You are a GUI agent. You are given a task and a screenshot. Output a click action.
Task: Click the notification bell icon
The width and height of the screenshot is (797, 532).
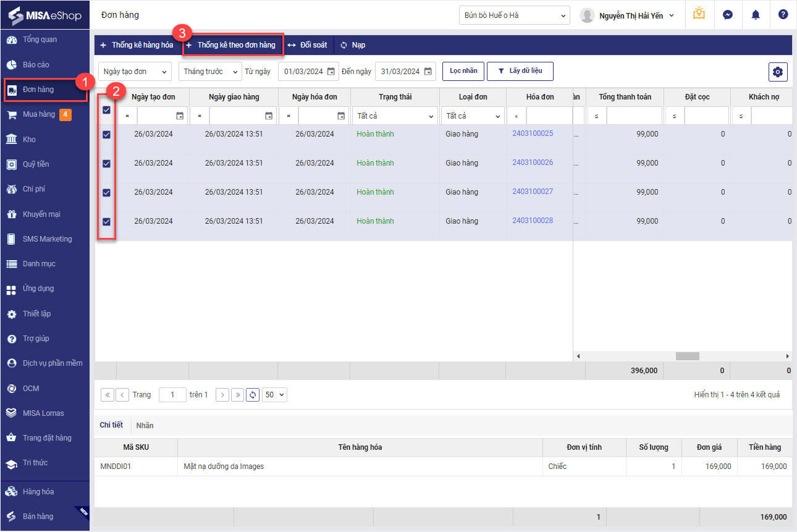[755, 15]
